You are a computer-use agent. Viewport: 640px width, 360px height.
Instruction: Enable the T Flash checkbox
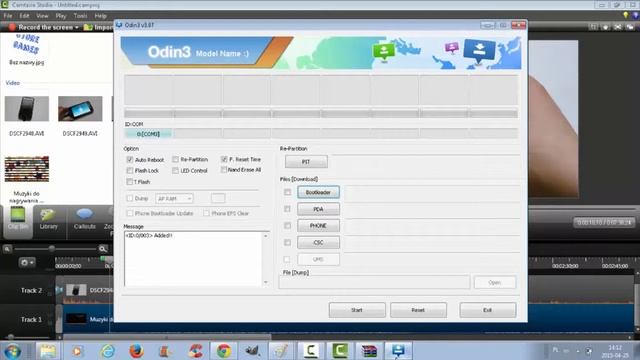(130, 181)
